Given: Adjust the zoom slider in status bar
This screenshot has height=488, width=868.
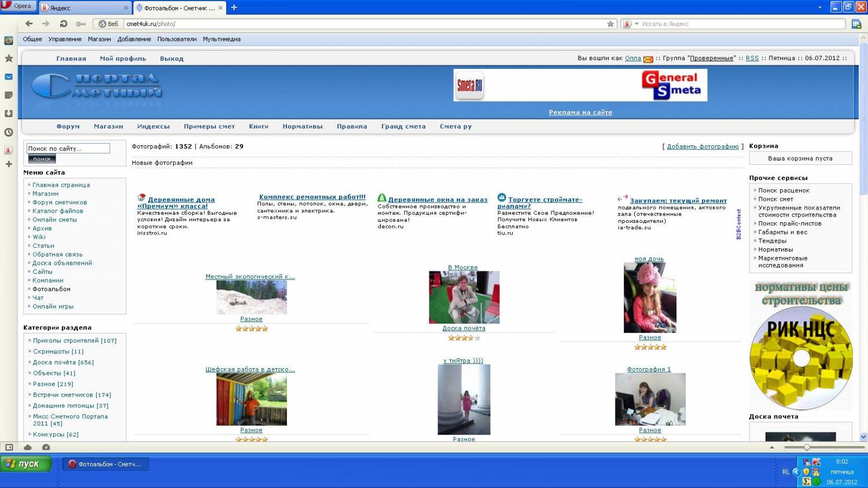Looking at the screenshot, I should click(807, 447).
